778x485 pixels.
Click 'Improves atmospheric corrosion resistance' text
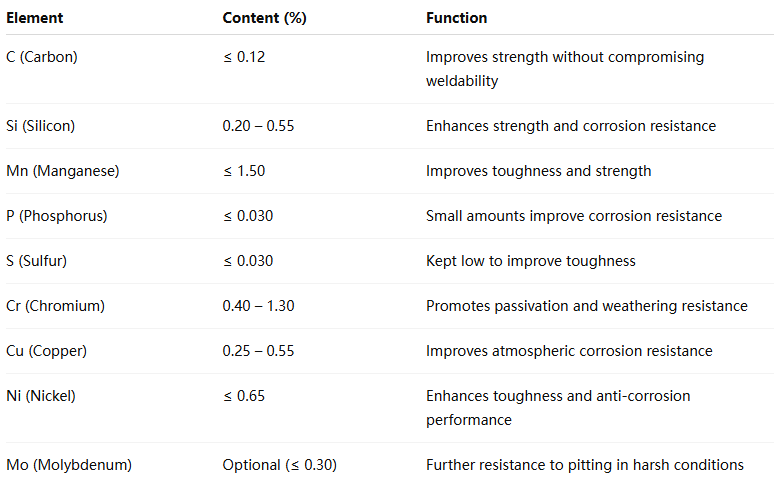[x=569, y=351]
